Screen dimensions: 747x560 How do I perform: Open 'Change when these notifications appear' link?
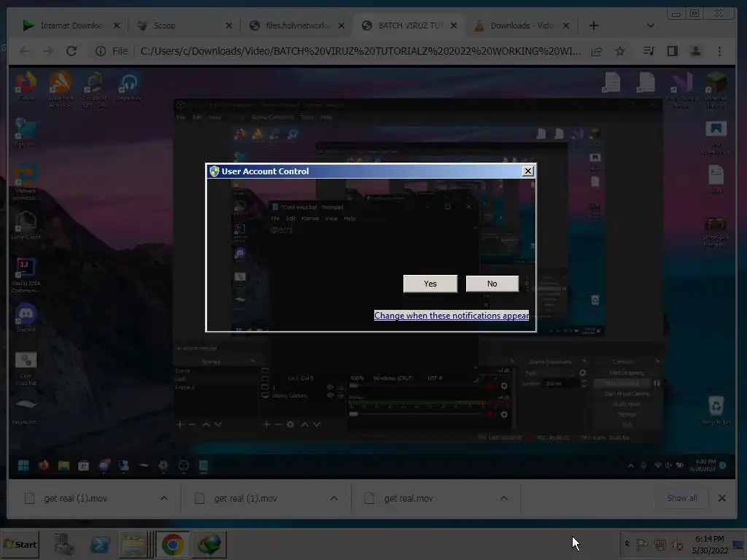[x=451, y=315]
